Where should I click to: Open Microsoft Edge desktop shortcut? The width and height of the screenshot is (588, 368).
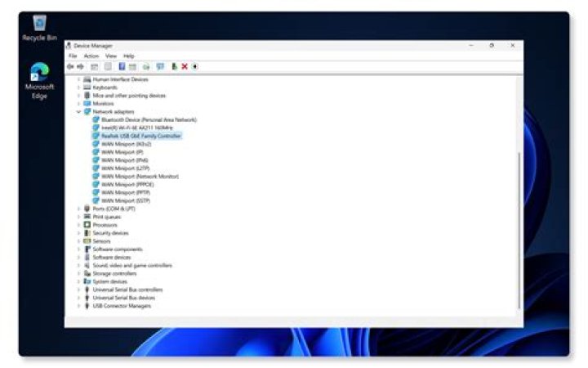[39, 81]
